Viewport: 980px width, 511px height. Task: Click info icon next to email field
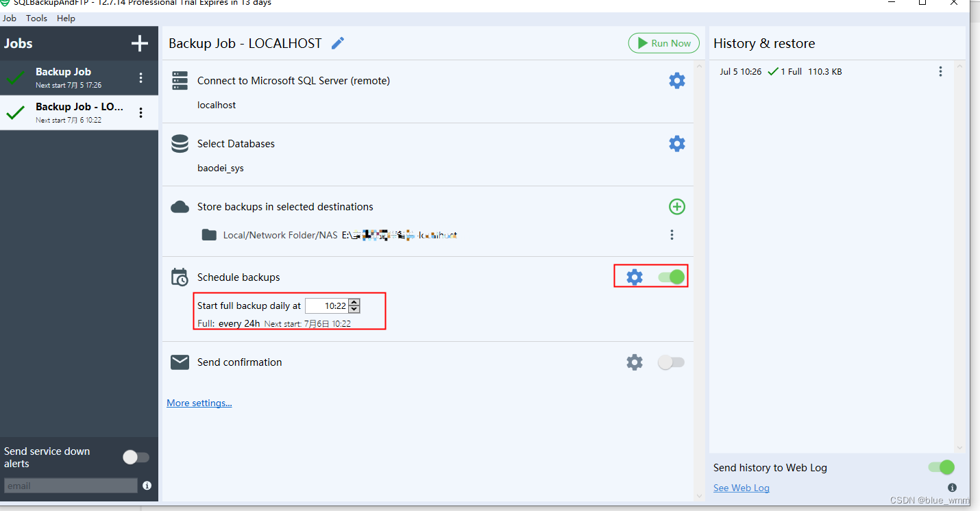(x=147, y=486)
